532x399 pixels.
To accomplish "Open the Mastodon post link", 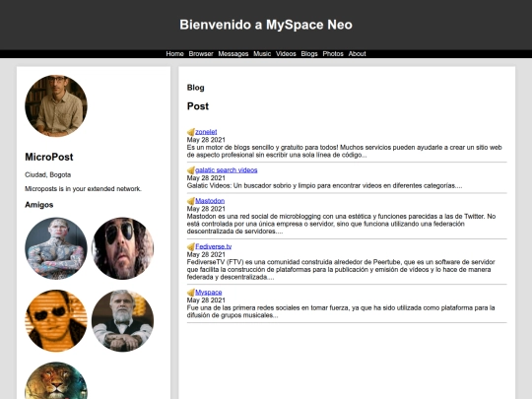I will click(x=210, y=201).
